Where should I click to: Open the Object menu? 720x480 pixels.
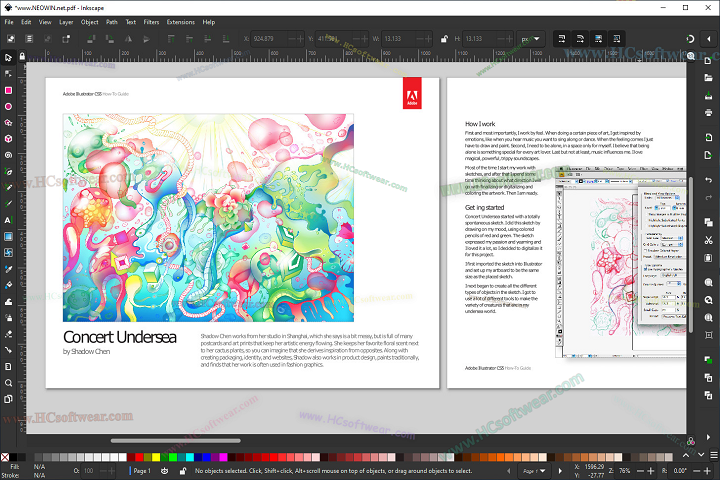pos(90,22)
